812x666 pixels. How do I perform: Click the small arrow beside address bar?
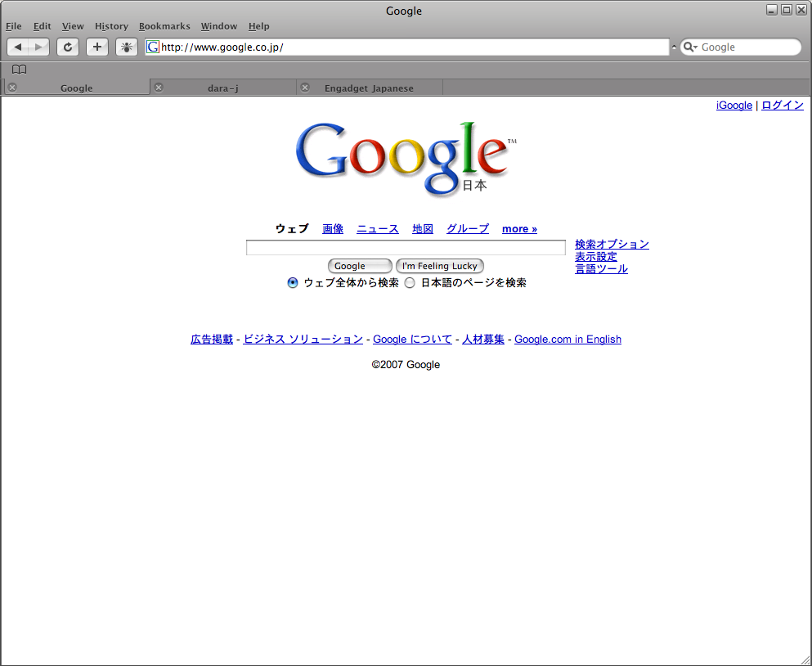[674, 47]
